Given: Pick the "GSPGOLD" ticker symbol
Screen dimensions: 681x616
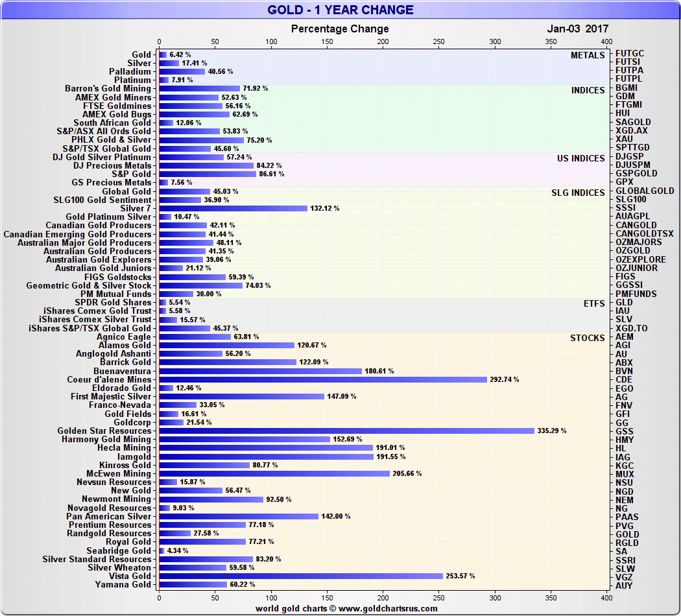Looking at the screenshot, I should point(636,173).
